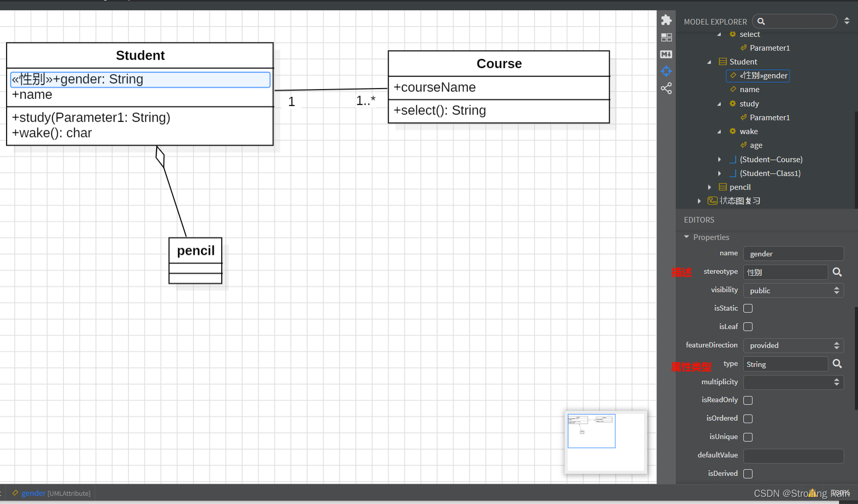Expand the (Student—Course) node

coord(719,159)
